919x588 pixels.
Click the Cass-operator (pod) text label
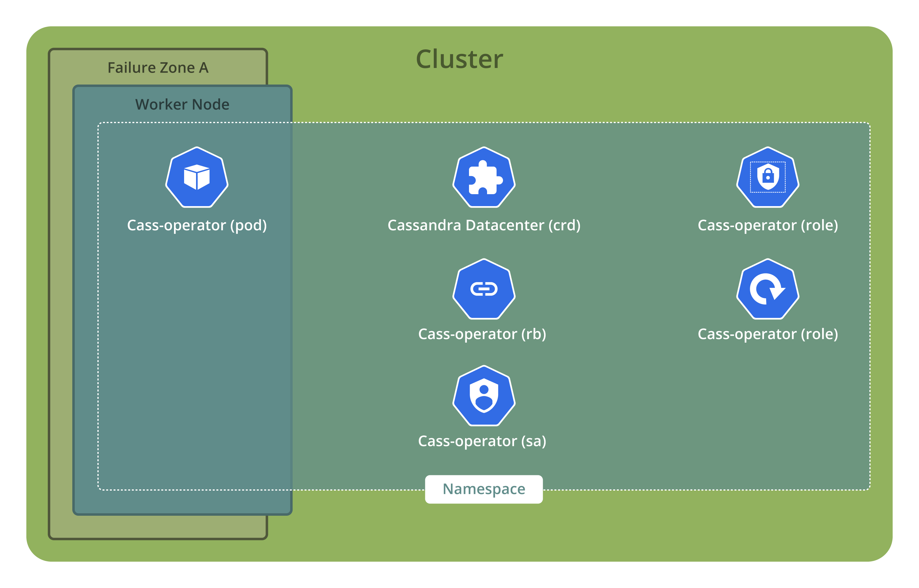pos(197,225)
